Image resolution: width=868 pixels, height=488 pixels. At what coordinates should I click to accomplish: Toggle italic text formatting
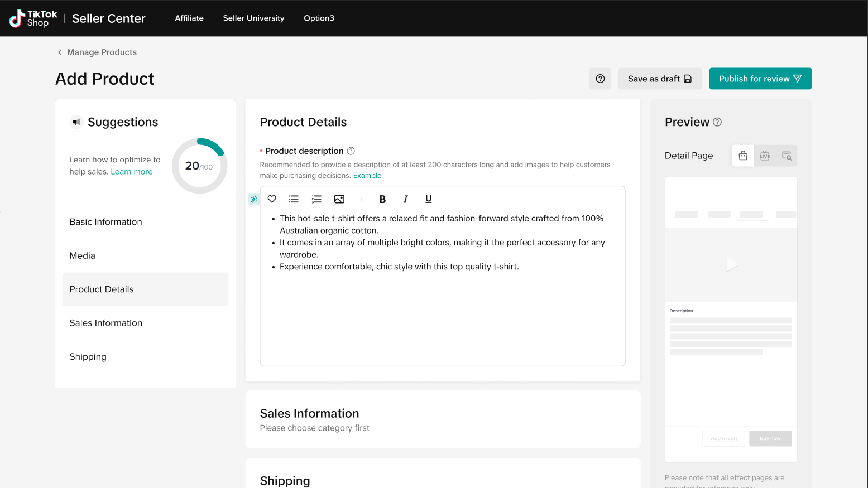click(405, 199)
